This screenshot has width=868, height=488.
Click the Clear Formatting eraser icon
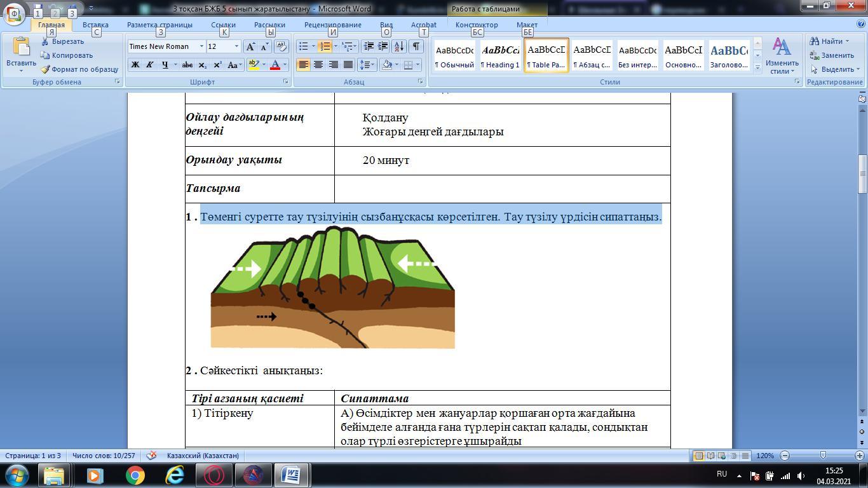(x=281, y=46)
